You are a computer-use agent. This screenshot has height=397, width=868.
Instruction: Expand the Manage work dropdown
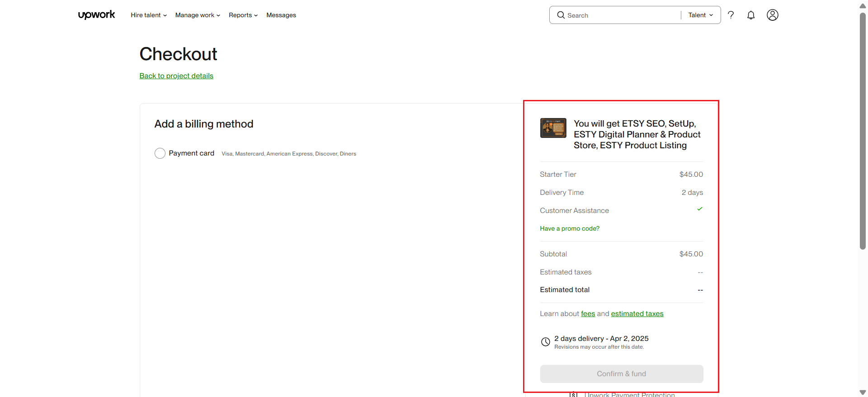(198, 15)
